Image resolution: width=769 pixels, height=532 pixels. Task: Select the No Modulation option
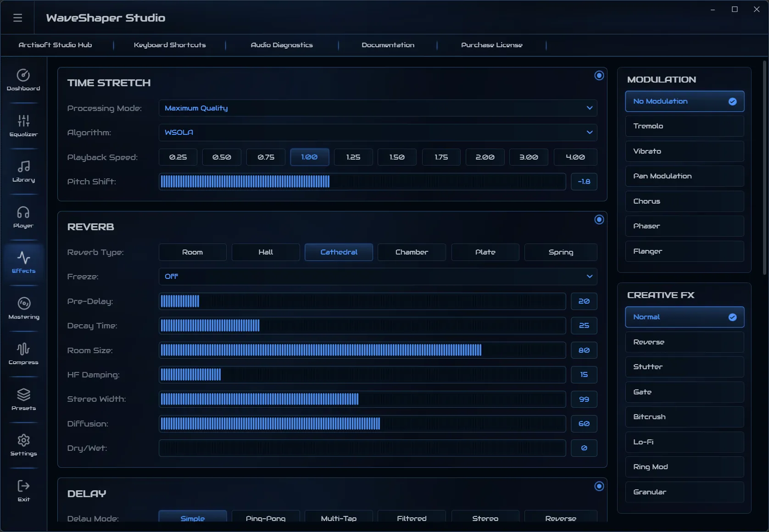tap(685, 101)
